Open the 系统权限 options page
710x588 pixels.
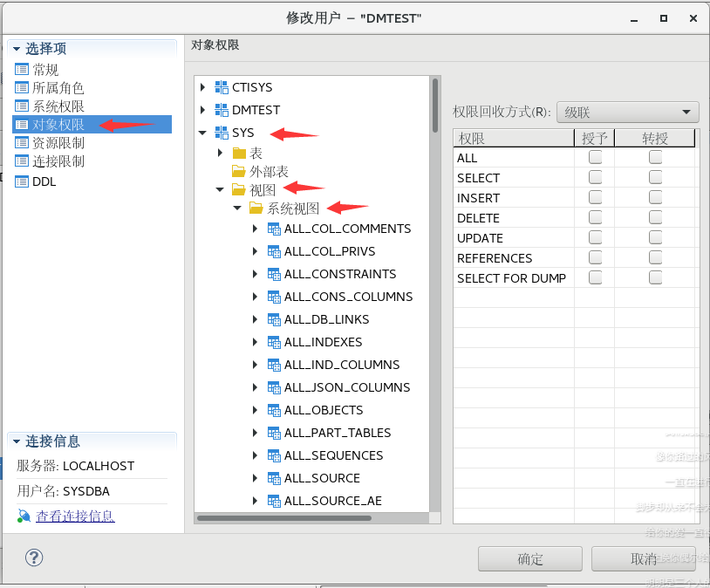pyautogui.click(x=58, y=106)
